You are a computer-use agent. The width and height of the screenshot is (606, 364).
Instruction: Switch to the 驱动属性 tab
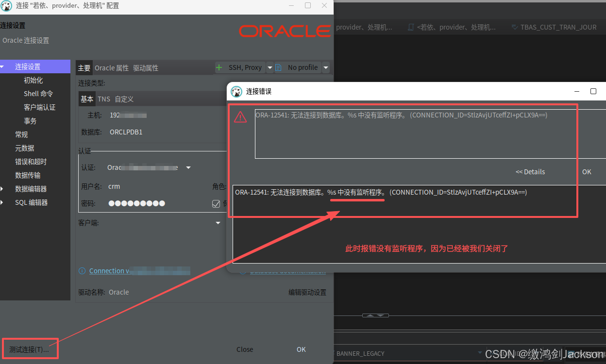pyautogui.click(x=146, y=68)
